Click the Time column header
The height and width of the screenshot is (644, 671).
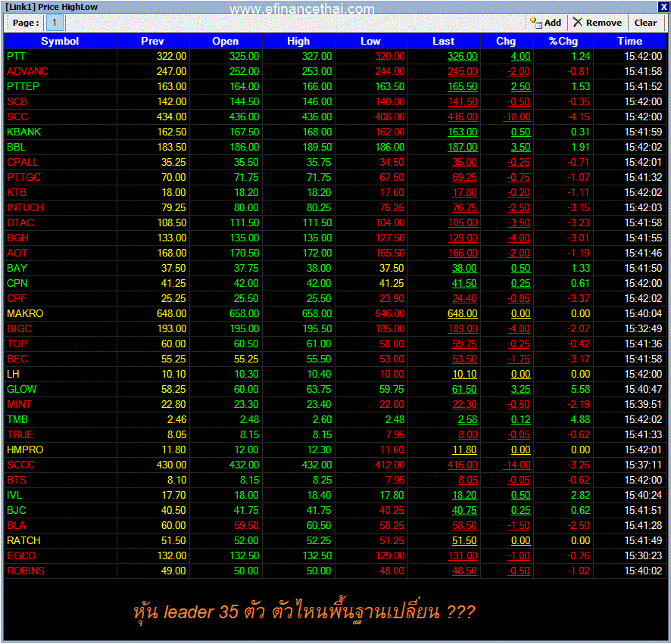tap(629, 41)
